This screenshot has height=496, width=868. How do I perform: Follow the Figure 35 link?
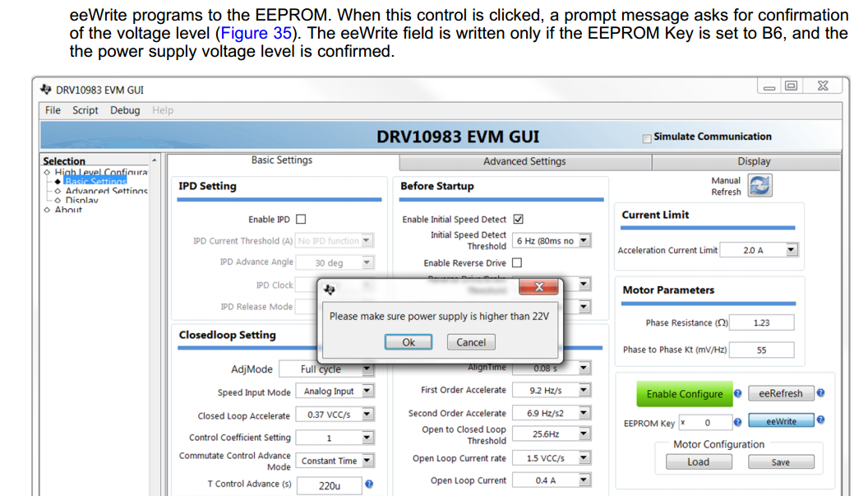point(256,33)
